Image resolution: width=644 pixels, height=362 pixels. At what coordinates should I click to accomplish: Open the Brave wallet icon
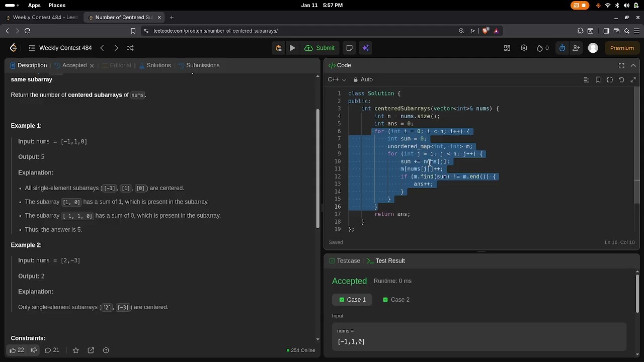click(x=616, y=31)
